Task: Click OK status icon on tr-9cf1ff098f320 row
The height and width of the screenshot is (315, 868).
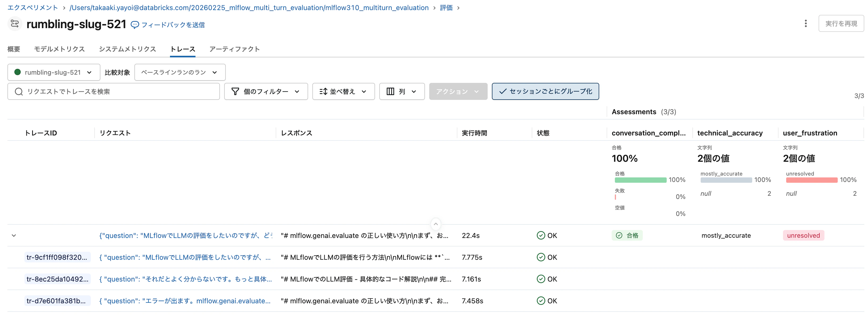Action: [x=541, y=257]
